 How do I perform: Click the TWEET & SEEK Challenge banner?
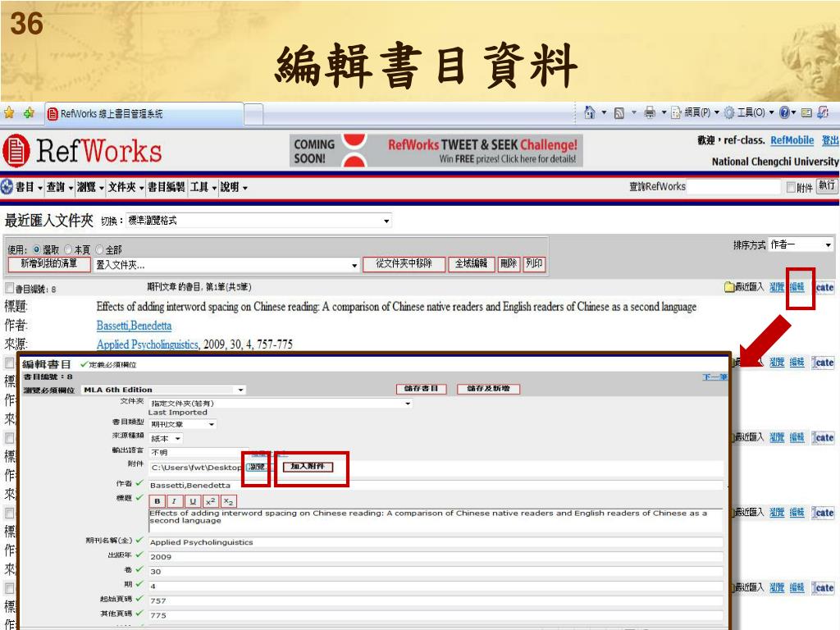tap(436, 151)
